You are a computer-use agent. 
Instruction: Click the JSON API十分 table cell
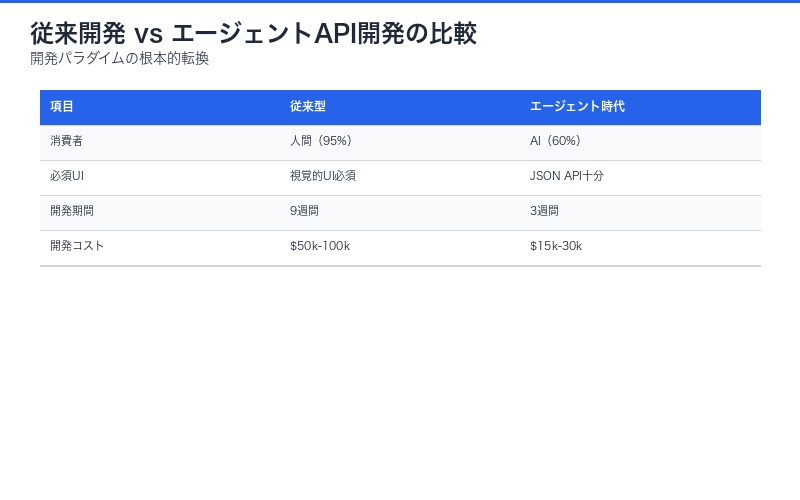tap(567, 176)
